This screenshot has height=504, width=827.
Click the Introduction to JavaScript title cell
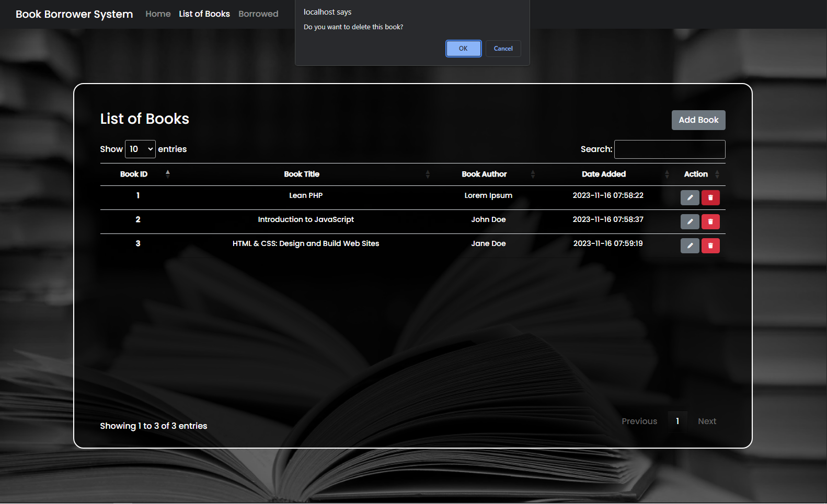click(x=306, y=219)
